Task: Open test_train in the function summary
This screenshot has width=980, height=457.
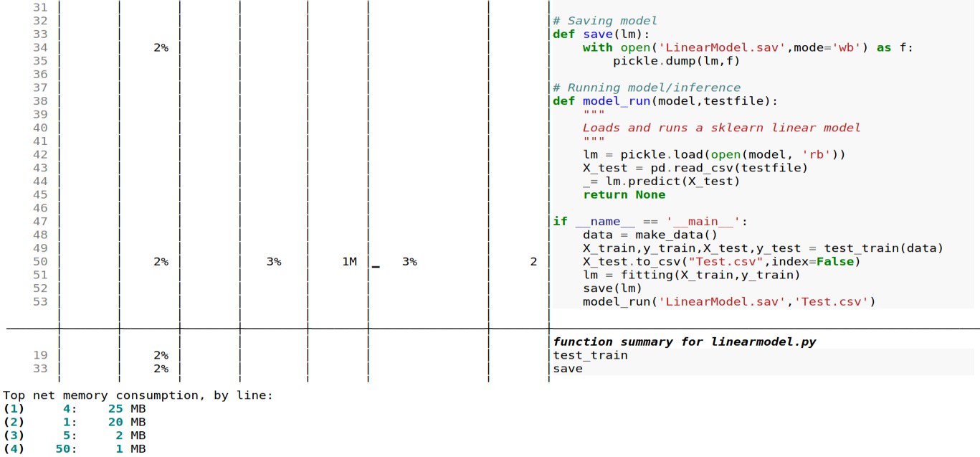Action: point(590,355)
